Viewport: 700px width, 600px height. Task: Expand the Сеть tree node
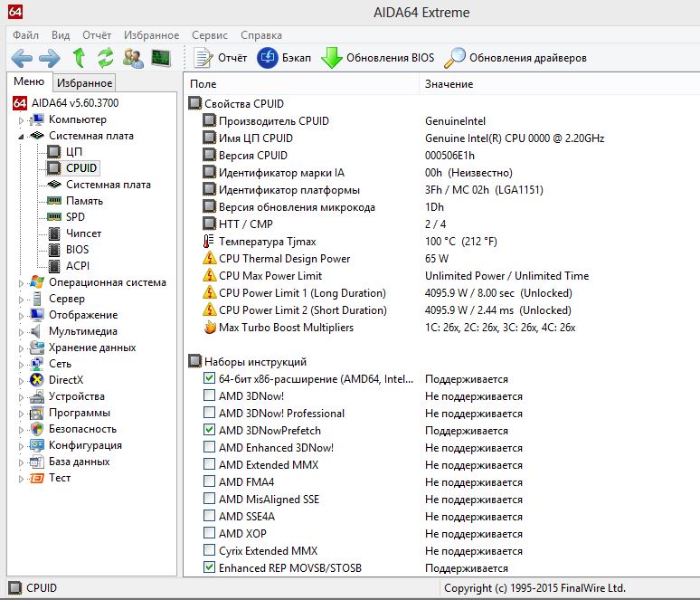pyautogui.click(x=21, y=365)
